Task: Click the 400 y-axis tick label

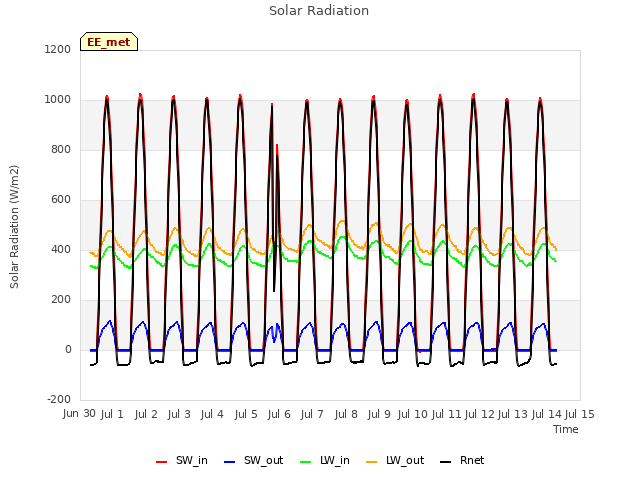Action: [x=61, y=249]
